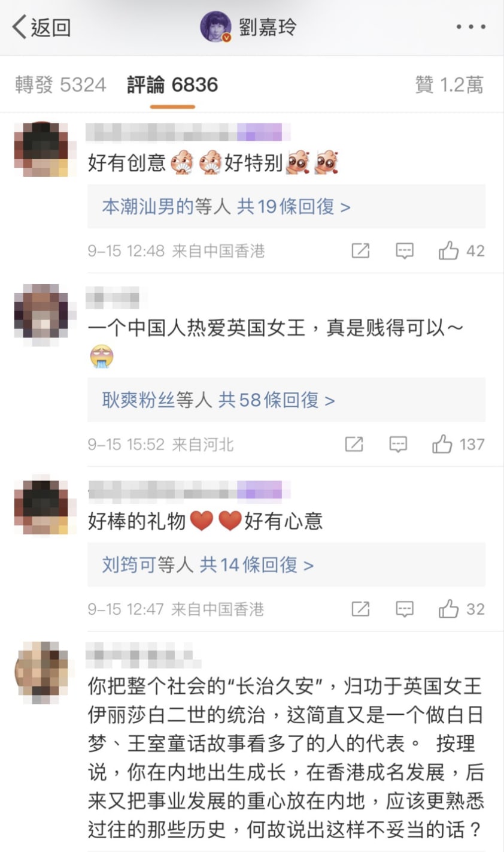Reply to the 好有创意 comment via bubble icon
504x852 pixels.
[405, 250]
